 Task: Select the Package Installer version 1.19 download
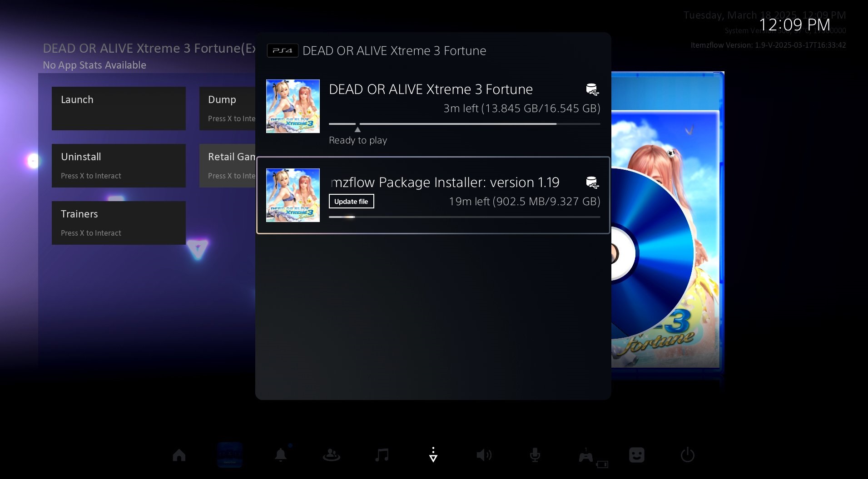433,195
